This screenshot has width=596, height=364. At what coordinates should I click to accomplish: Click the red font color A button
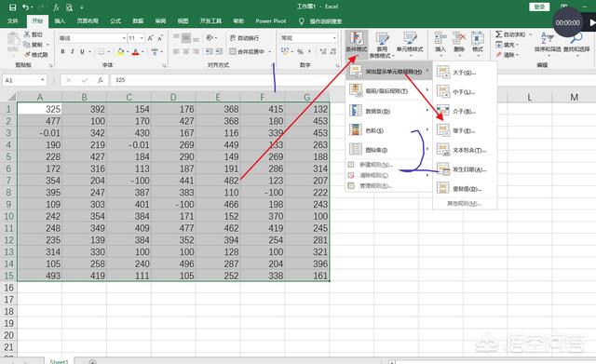point(135,52)
